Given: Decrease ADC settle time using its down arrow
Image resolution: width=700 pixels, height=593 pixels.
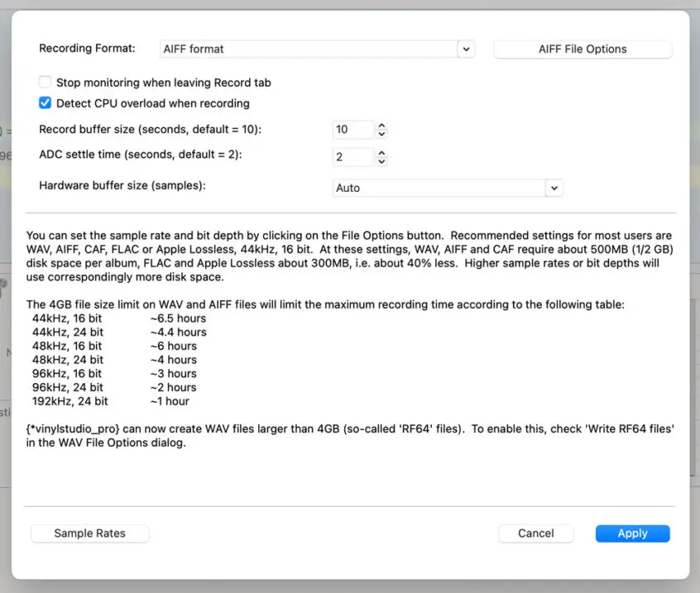Looking at the screenshot, I should tap(381, 160).
